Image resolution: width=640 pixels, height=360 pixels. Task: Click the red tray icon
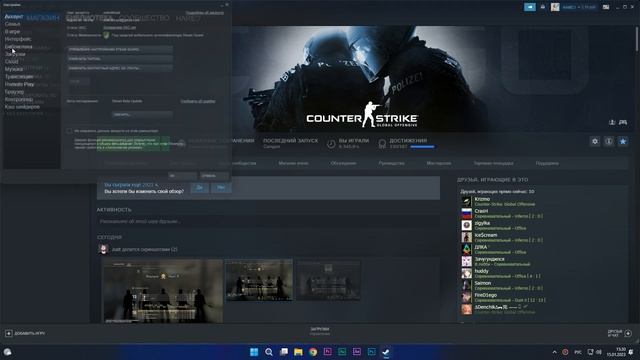(x=565, y=352)
